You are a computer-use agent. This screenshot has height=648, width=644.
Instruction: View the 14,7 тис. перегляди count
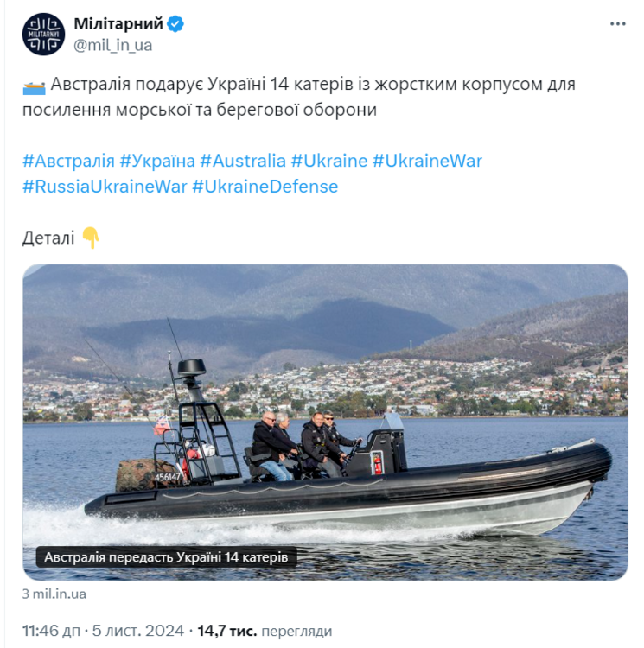coord(265,631)
